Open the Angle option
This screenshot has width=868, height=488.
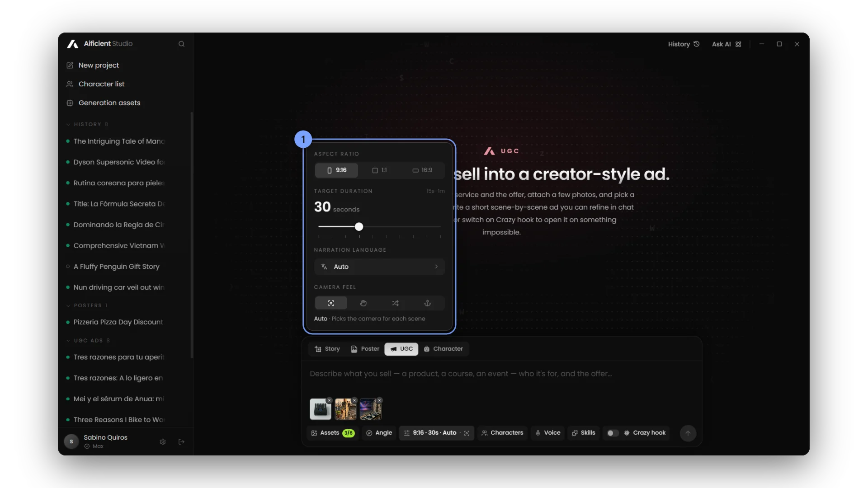coord(379,433)
